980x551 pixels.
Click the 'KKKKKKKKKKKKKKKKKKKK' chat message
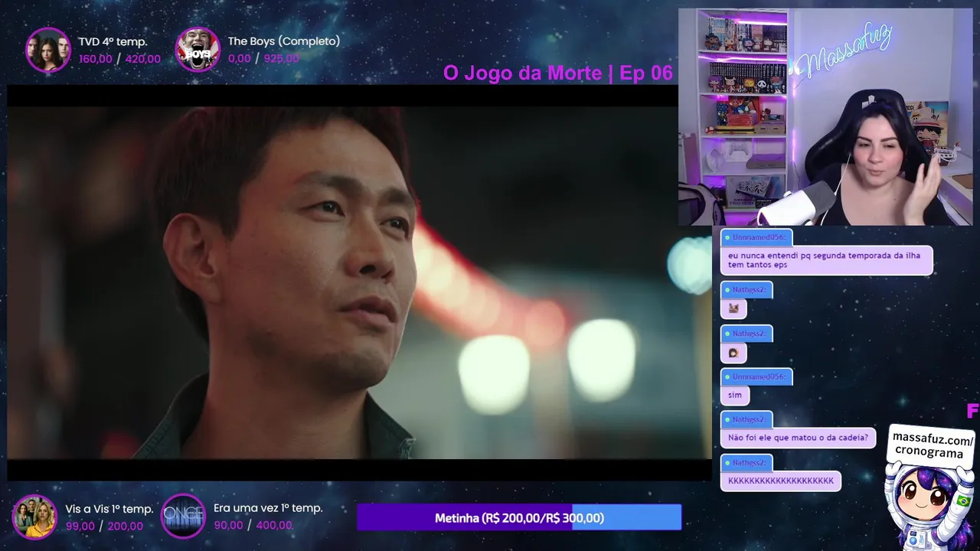[781, 481]
